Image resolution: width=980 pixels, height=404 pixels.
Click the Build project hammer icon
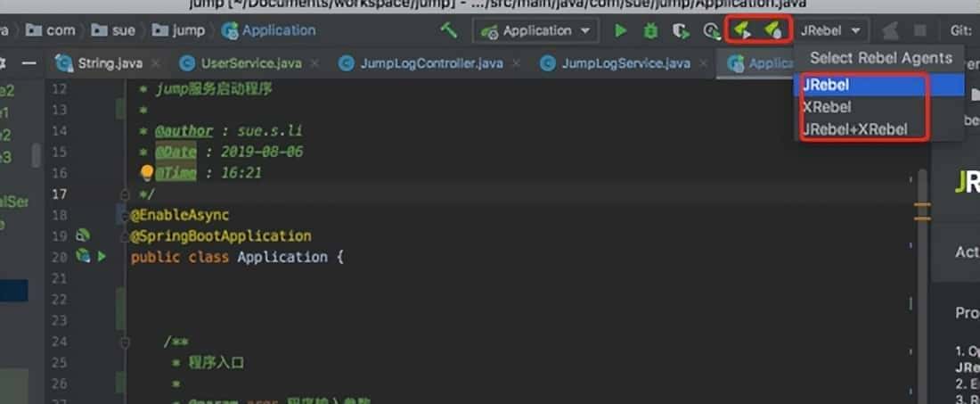[449, 30]
